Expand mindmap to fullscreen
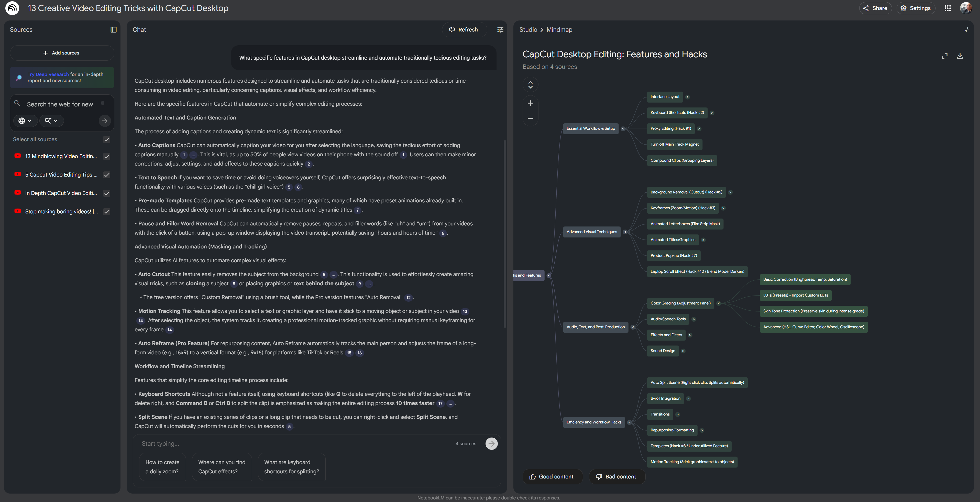The width and height of the screenshot is (980, 502). 944,56
